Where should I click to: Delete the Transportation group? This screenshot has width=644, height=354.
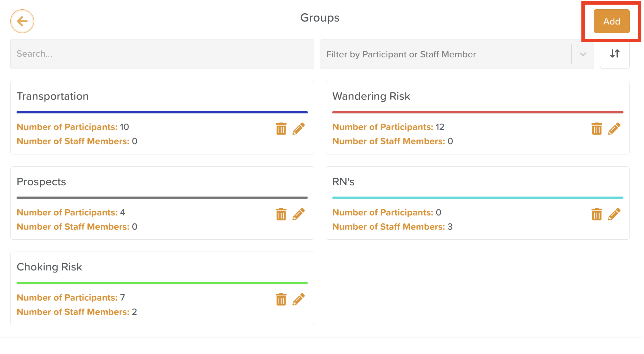(x=281, y=129)
